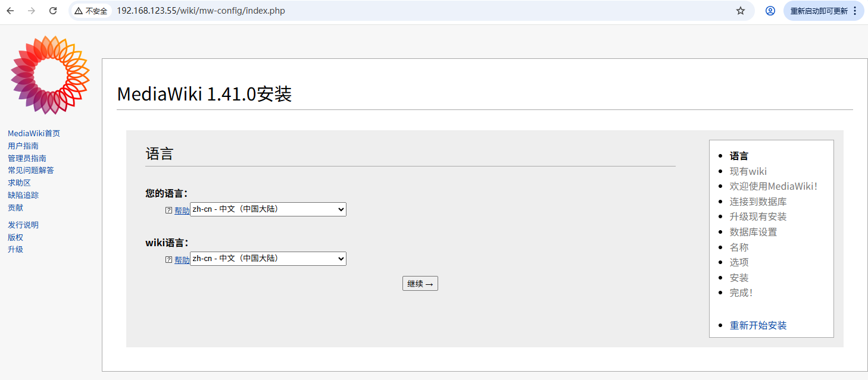Screen dimensions: 868x380
Task: Select 选项 step in install list
Action: pyautogui.click(x=739, y=262)
